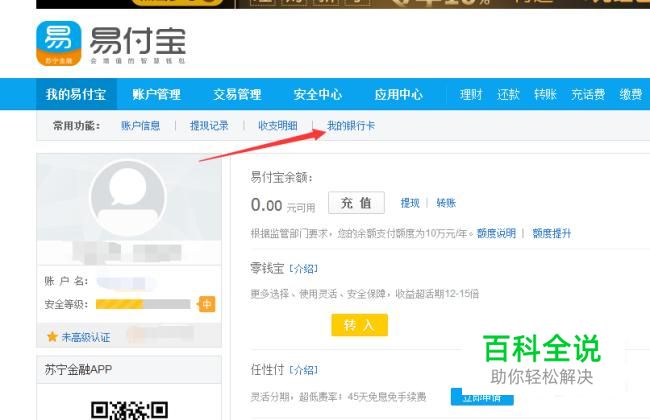Open 我的易付宝 tab

coord(76,95)
